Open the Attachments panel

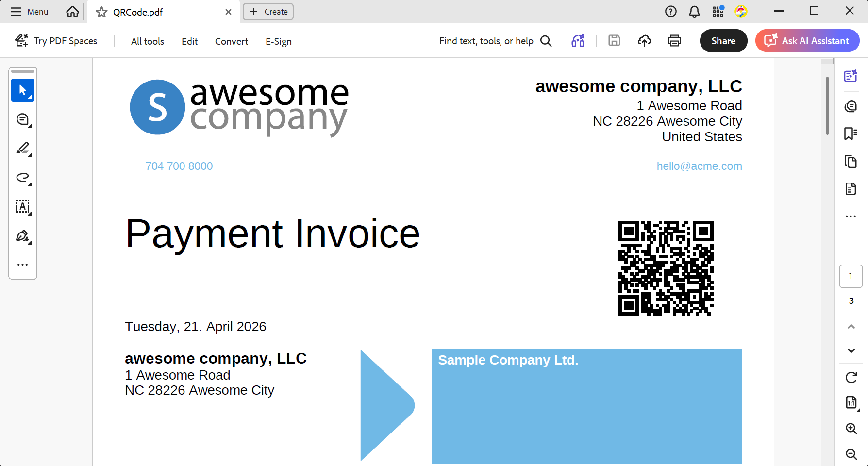click(851, 189)
